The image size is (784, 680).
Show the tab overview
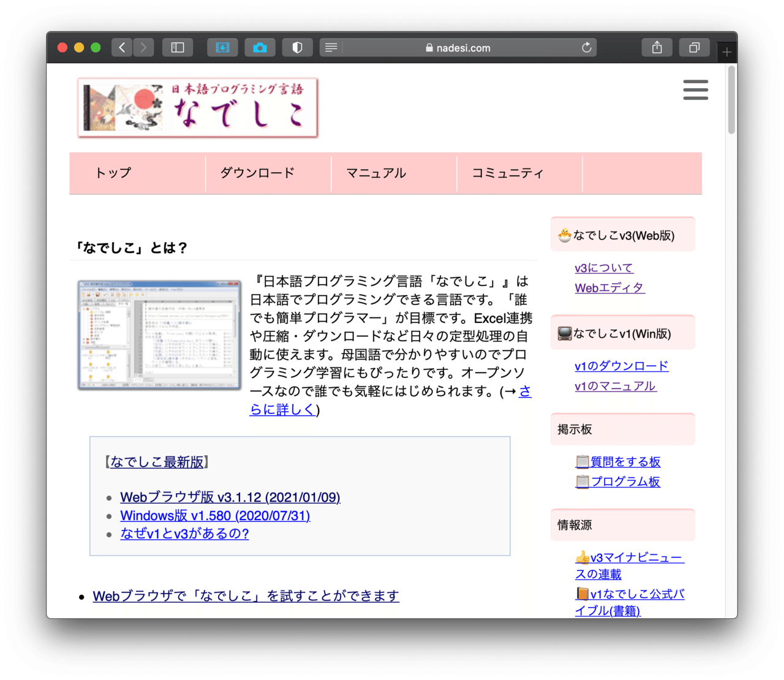[x=695, y=48]
